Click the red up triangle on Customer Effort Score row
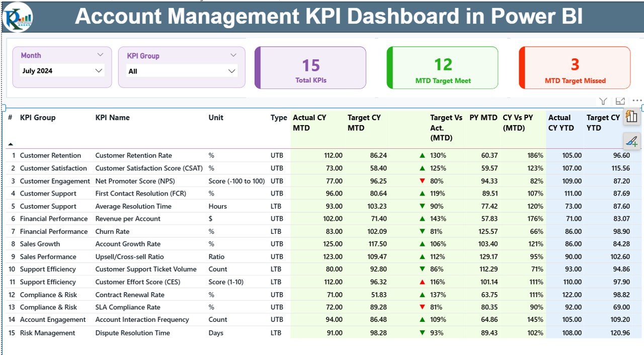This screenshot has width=644, height=355. [x=422, y=282]
